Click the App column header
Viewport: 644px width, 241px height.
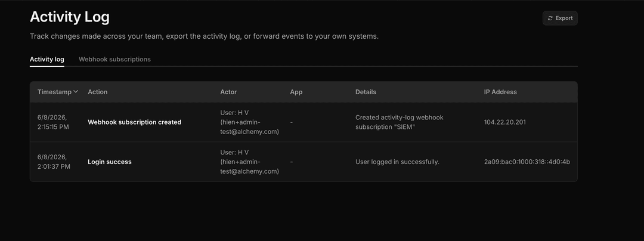tap(296, 92)
